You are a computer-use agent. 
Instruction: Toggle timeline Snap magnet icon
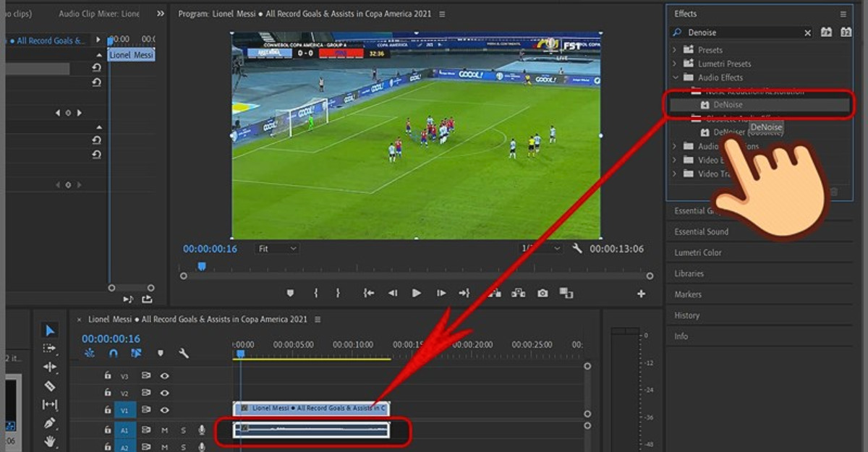113,354
